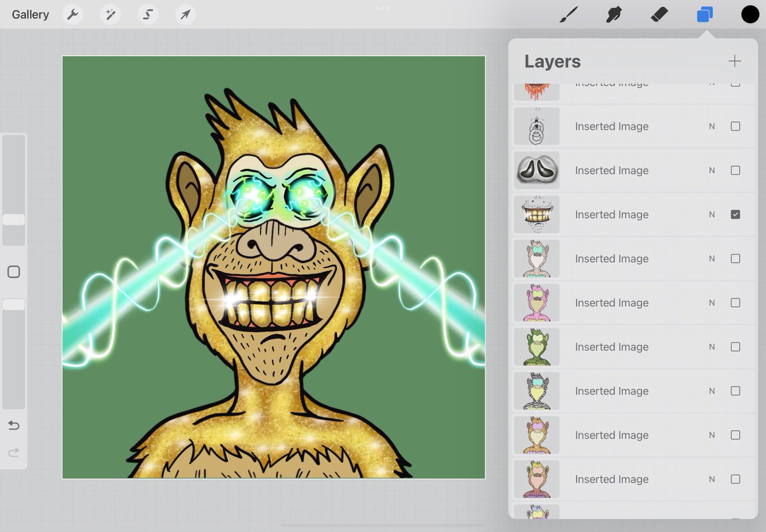Tap "Inserted Image" name beside zebra-striped ape thumbnail
The image size is (766, 532).
point(612,390)
